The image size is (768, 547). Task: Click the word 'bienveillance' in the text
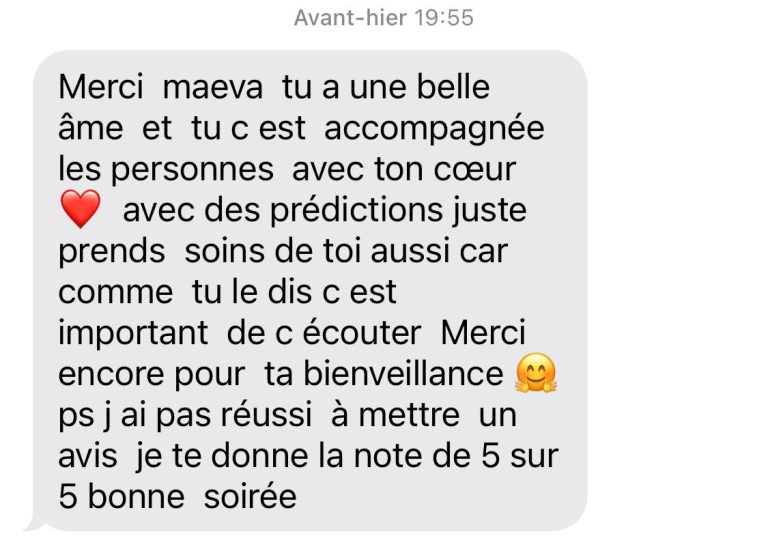pyautogui.click(x=403, y=374)
